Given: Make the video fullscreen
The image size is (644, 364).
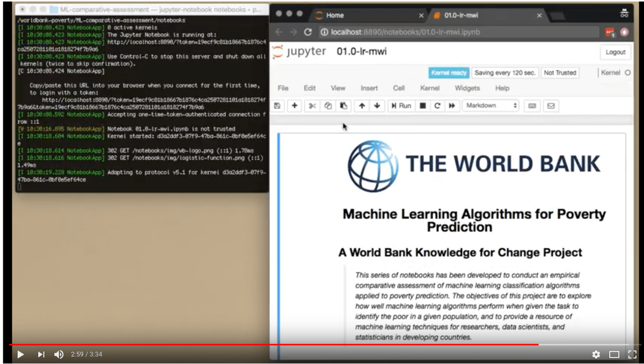Looking at the screenshot, I should point(632,354).
